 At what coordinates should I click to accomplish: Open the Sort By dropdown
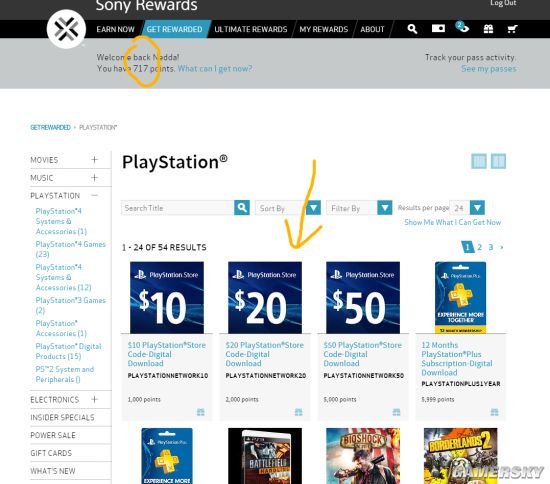pyautogui.click(x=288, y=208)
